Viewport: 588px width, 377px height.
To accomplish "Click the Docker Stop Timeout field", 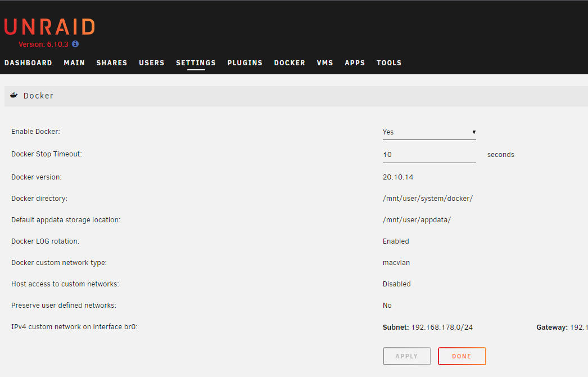I will pyautogui.click(x=429, y=155).
